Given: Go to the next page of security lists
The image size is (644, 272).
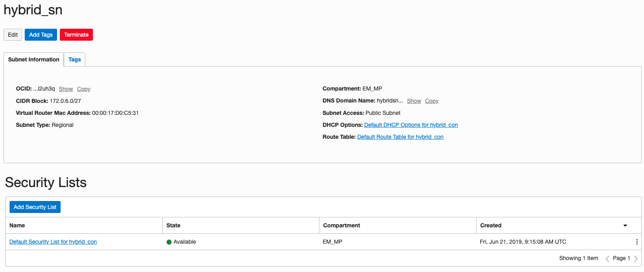Looking at the screenshot, I should coord(636,258).
